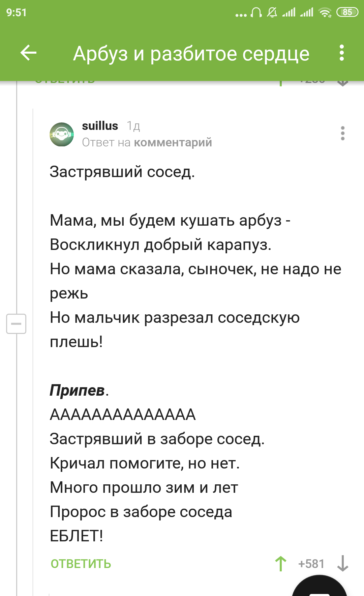Screen dimensions: 364x596
Task: Open suillus comment options menu
Action: point(342,133)
